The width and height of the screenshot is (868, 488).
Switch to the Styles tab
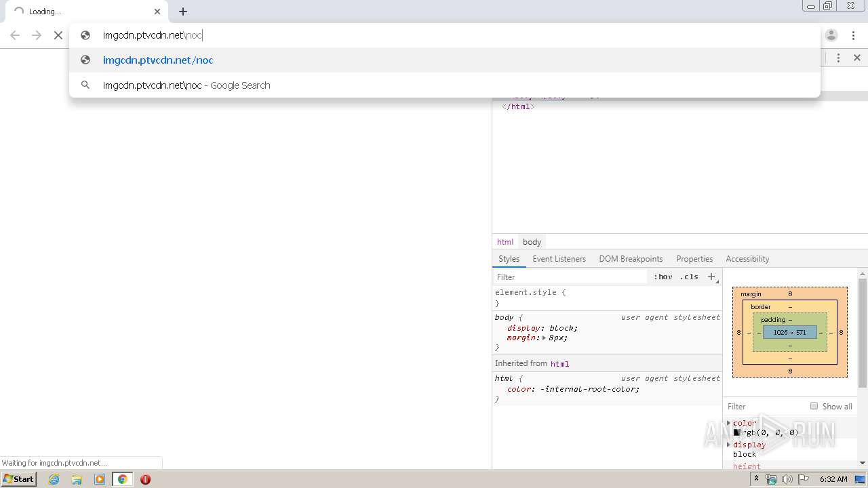(509, 259)
